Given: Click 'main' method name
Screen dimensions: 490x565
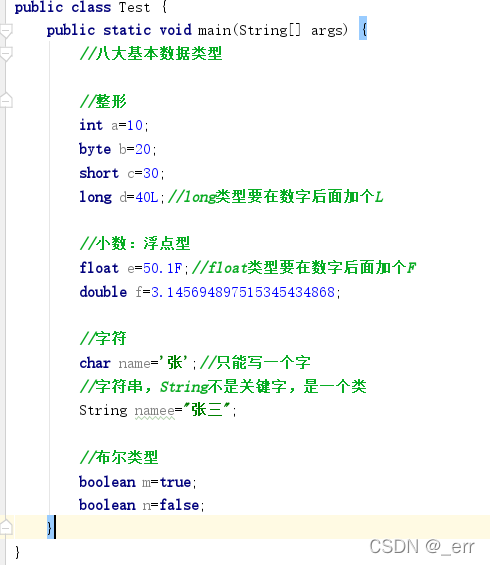Looking at the screenshot, I should tap(214, 30).
